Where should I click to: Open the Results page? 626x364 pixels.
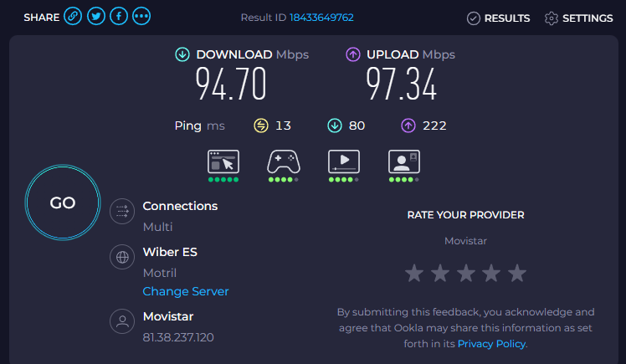(498, 18)
